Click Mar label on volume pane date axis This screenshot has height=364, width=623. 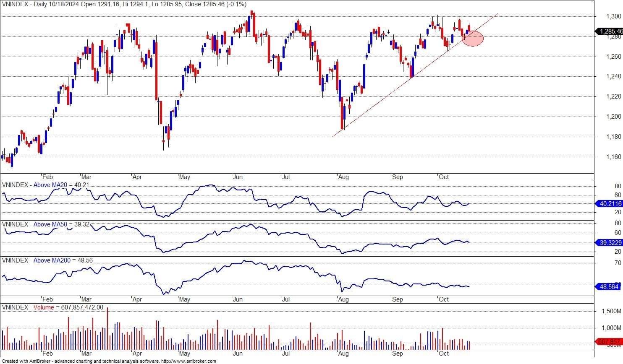pos(86,354)
